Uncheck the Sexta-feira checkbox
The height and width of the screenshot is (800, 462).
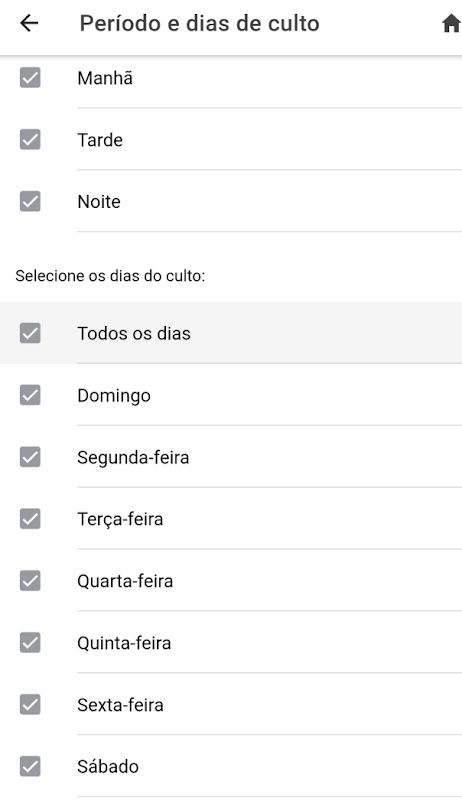(x=30, y=705)
